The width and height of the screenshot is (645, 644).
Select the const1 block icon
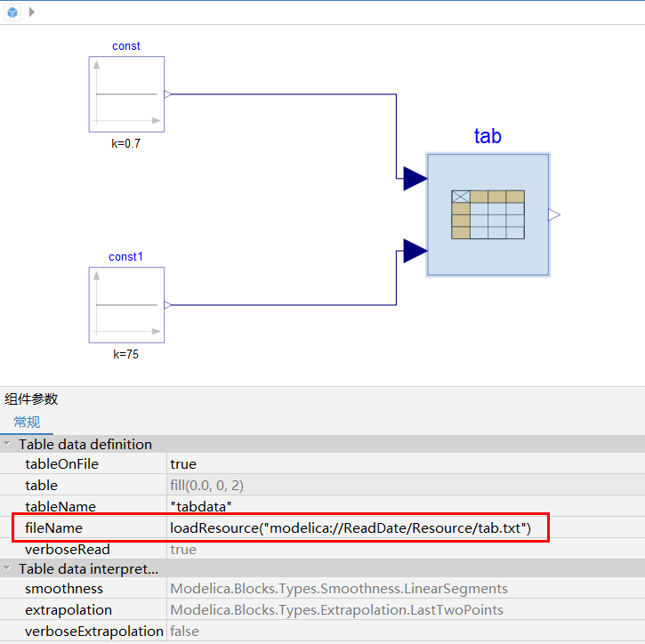(x=126, y=305)
